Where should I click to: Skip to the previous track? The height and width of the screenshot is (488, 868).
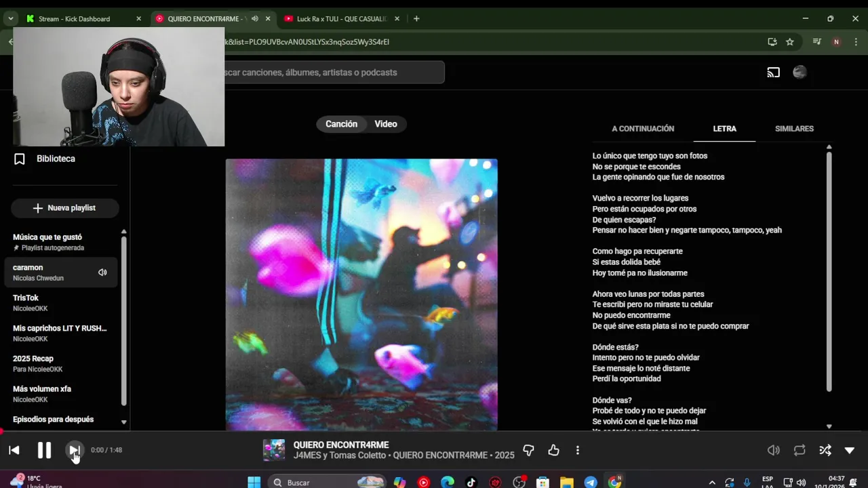[x=14, y=450]
